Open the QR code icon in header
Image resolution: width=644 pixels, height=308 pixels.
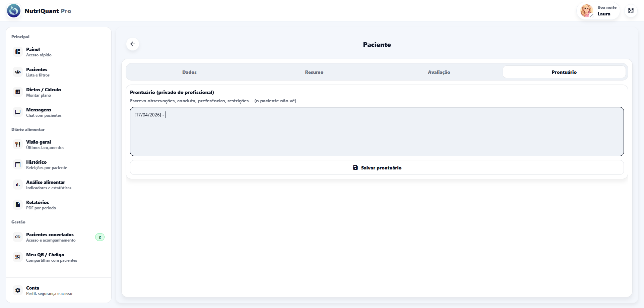click(x=631, y=11)
